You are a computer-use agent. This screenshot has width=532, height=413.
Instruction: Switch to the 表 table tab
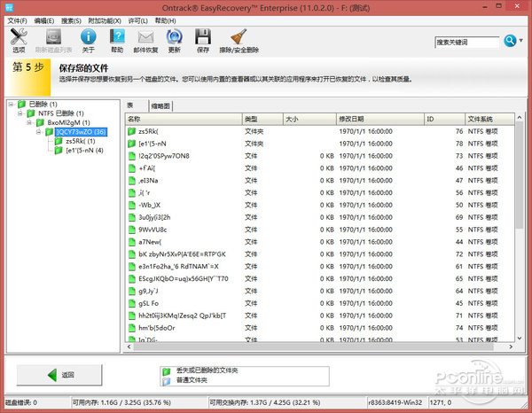coord(130,105)
